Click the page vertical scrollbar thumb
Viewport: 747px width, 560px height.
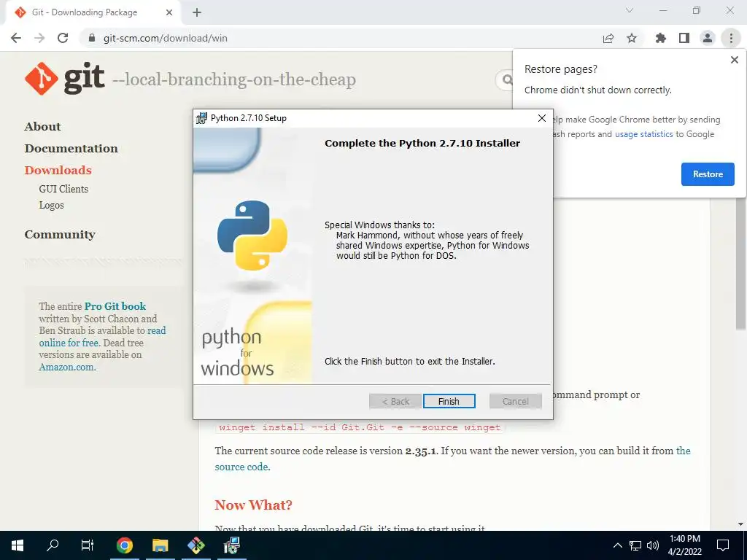pyautogui.click(x=741, y=264)
